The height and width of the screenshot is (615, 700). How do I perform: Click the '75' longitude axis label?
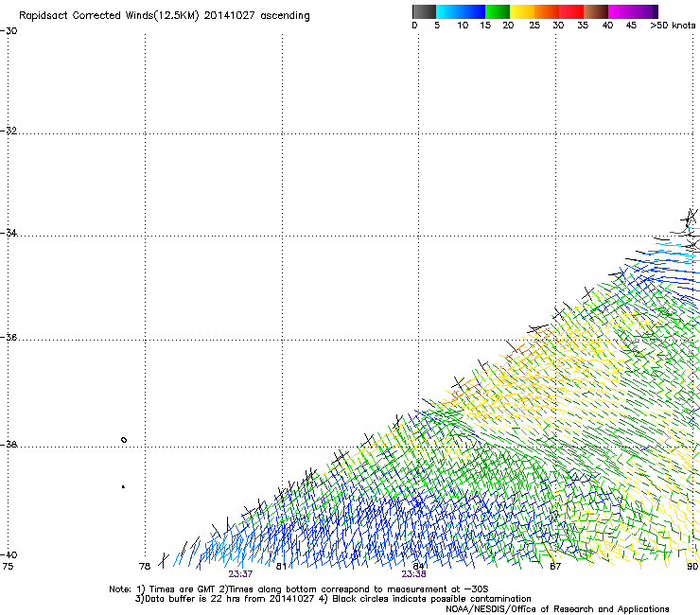8,567
